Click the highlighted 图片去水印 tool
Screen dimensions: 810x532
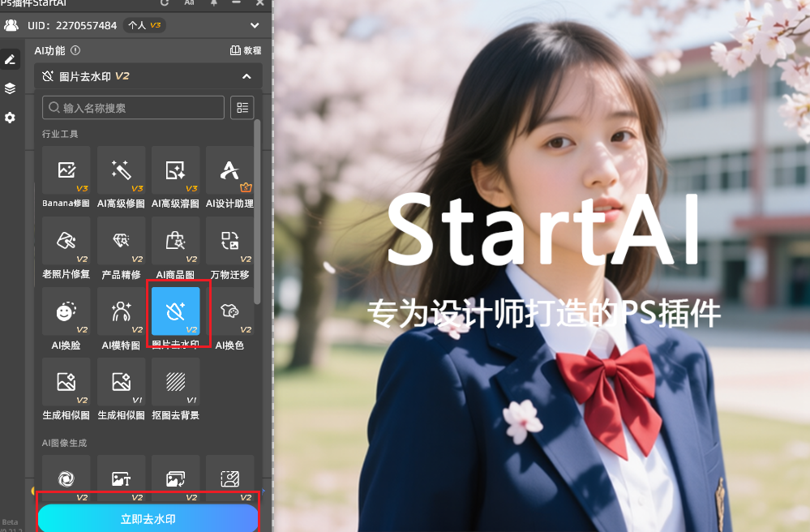(x=176, y=311)
